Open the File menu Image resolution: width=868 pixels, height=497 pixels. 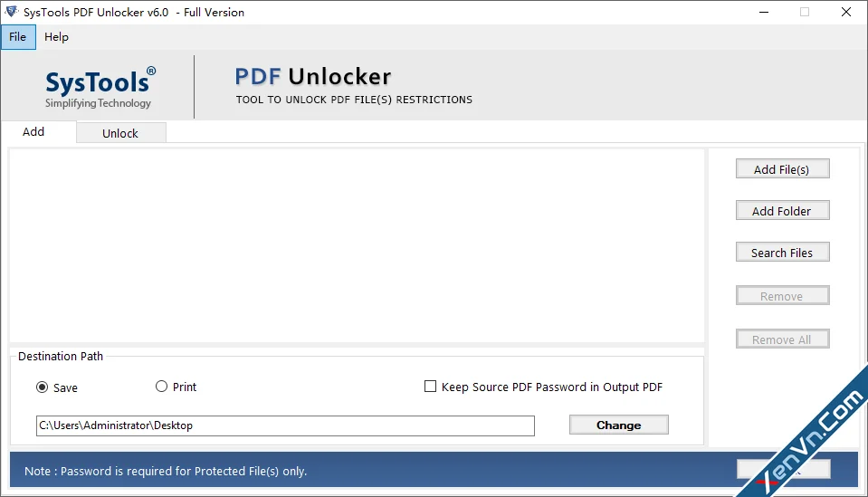point(18,37)
